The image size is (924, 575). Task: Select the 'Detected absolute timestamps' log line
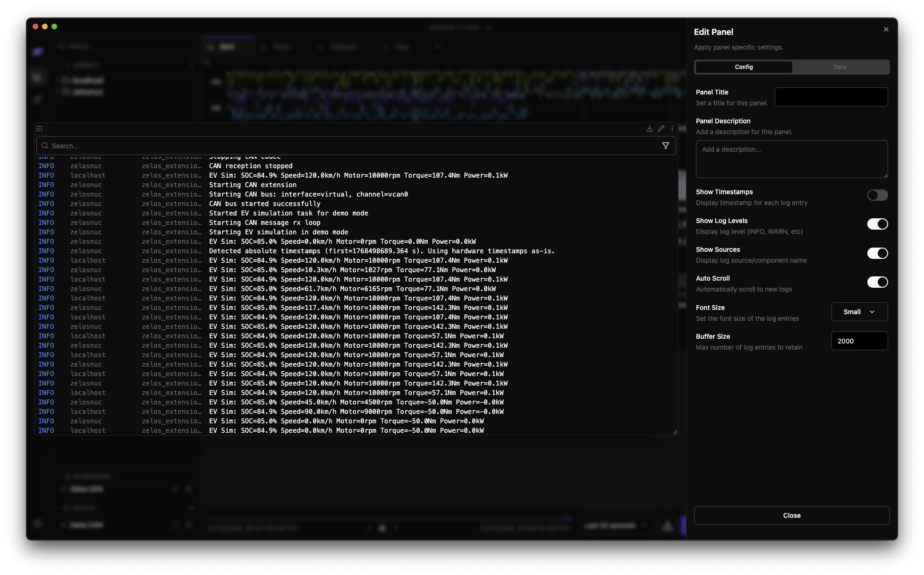pyautogui.click(x=356, y=251)
